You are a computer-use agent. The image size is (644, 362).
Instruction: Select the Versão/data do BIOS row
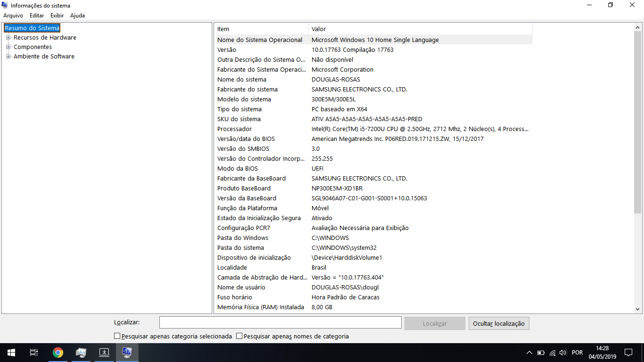tap(373, 139)
